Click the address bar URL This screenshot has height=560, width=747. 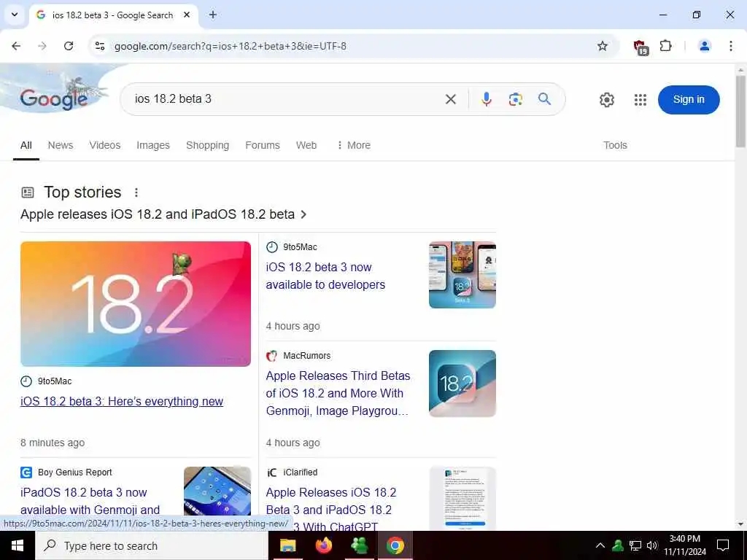tap(230, 46)
